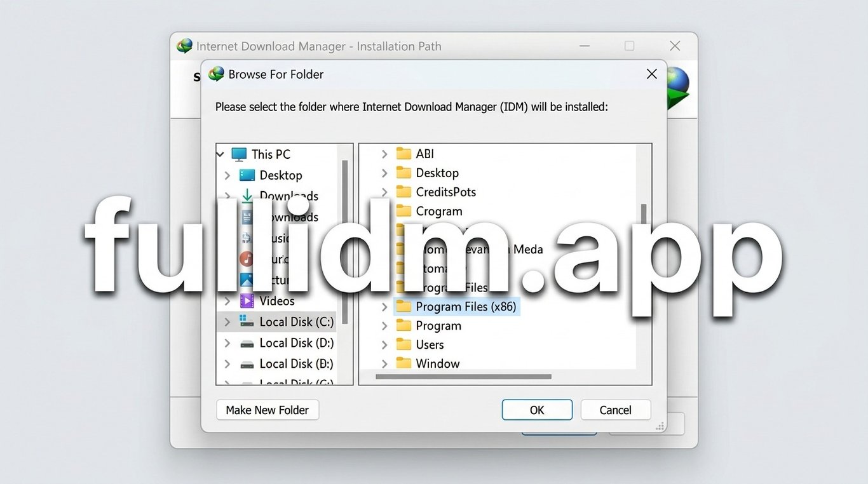868x484 pixels.
Task: Select the Desktop icon under This PC
Action: (x=247, y=175)
